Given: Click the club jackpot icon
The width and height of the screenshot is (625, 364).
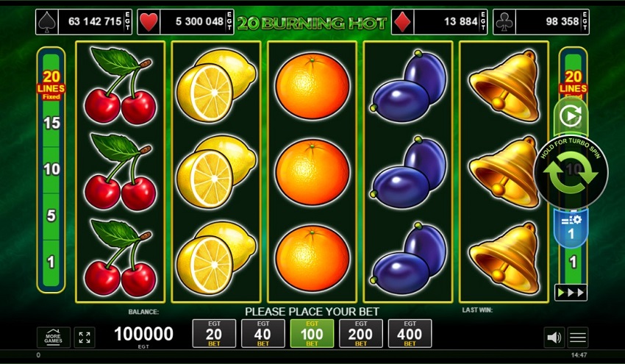Looking at the screenshot, I should [x=504, y=22].
